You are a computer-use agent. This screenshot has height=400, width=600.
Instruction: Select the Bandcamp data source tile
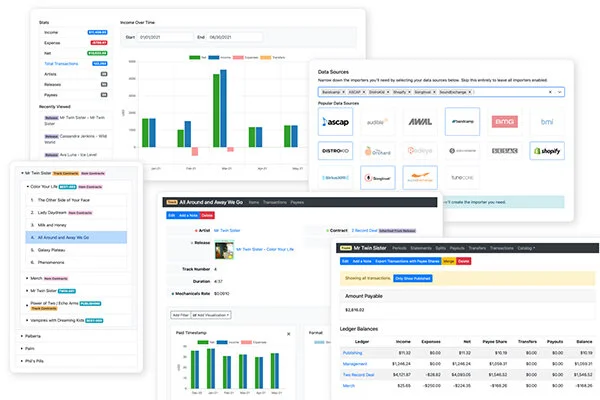click(x=462, y=122)
